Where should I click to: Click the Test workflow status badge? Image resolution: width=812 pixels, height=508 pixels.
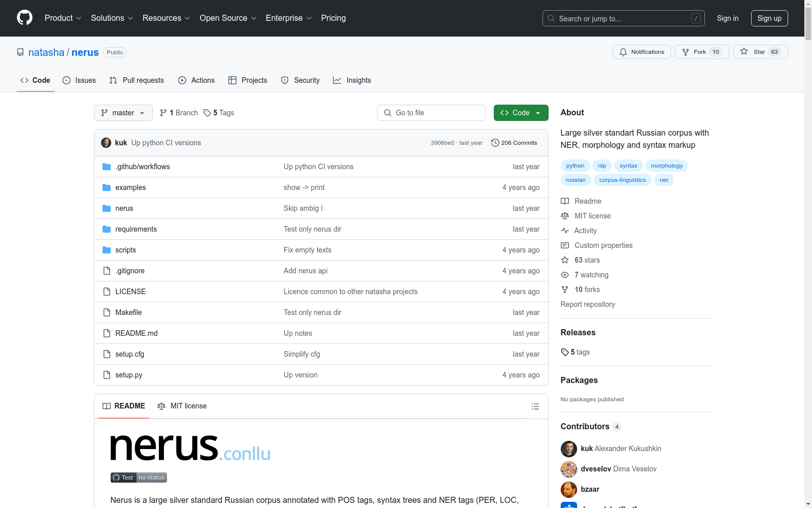coord(139,478)
